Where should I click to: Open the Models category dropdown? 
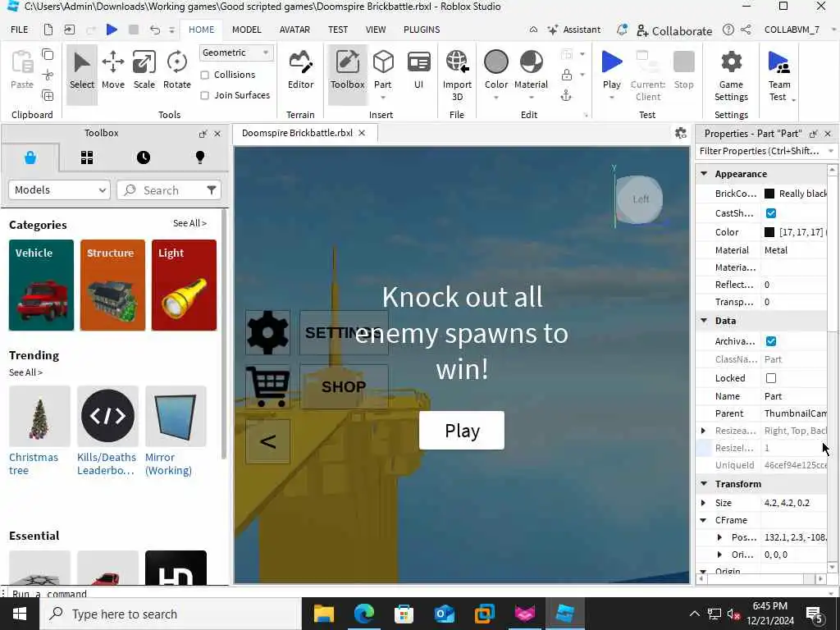pyautogui.click(x=59, y=190)
